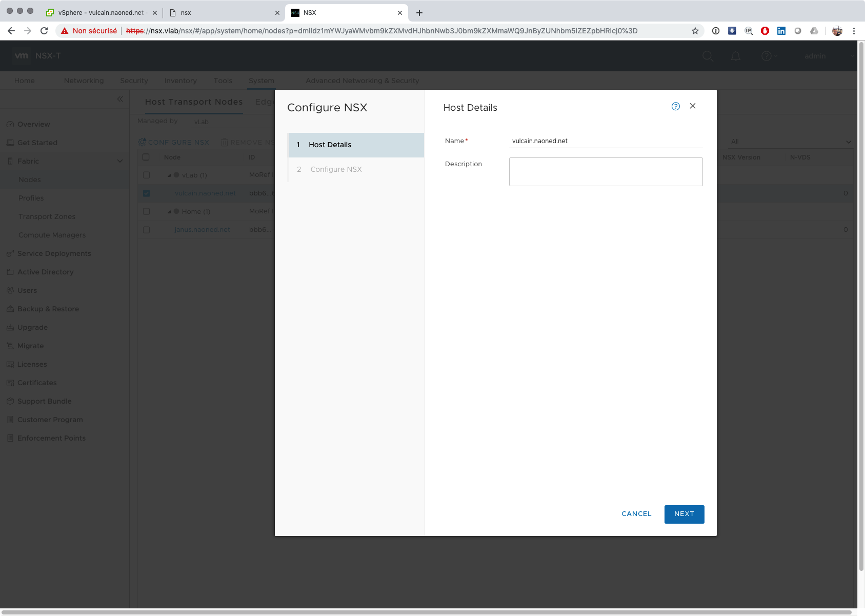
Task: Close the Configure NSX dialog with X
Action: [692, 106]
